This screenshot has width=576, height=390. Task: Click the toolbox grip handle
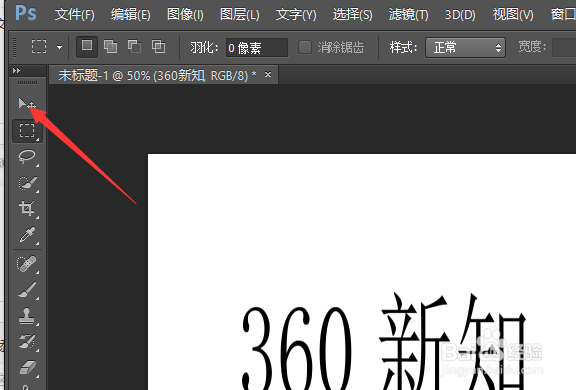click(28, 83)
